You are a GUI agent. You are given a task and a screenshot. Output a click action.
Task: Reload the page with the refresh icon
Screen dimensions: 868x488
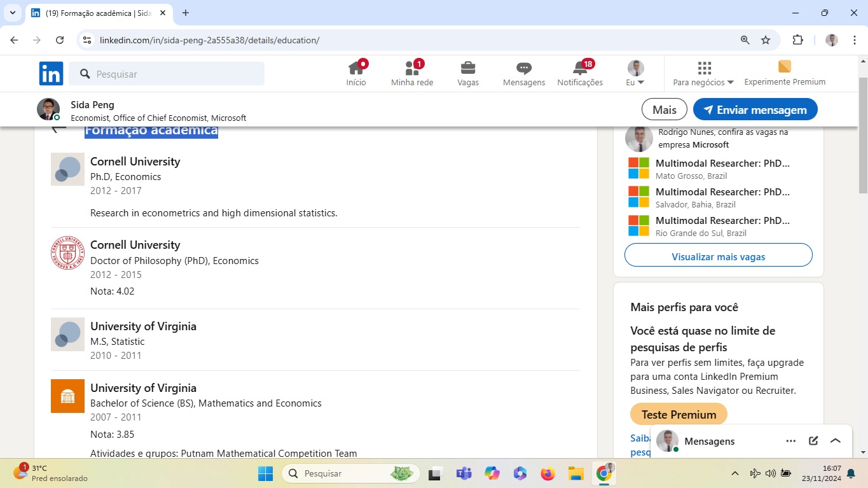click(60, 40)
